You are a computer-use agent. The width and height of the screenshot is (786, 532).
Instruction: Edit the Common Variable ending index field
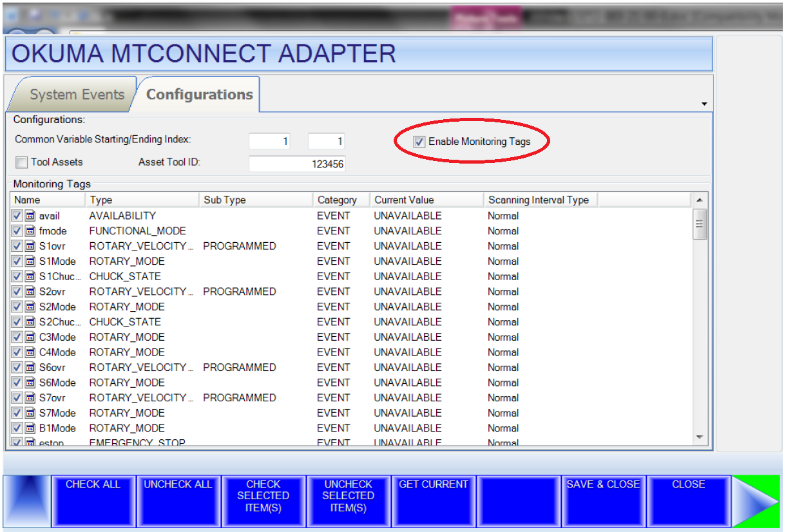(x=327, y=142)
